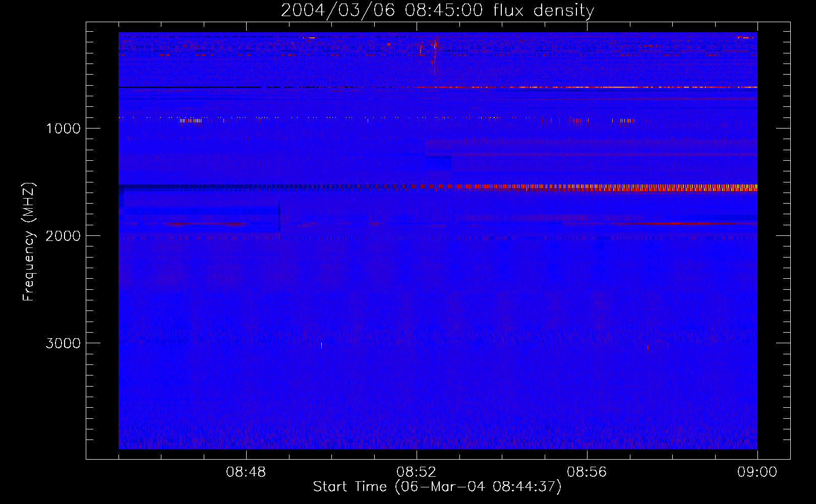The height and width of the screenshot is (504, 816).
Task: Click the 08:52 time tick label
Action: [417, 472]
